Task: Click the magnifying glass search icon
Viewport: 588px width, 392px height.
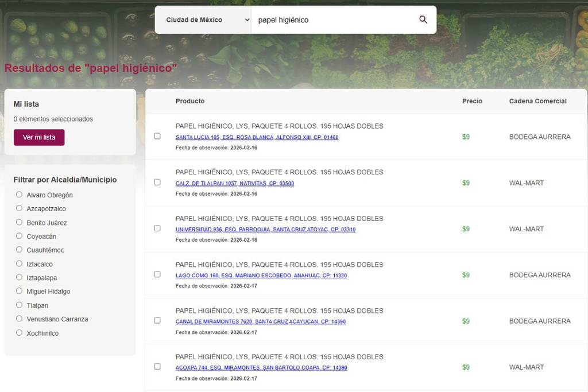Action: [423, 20]
